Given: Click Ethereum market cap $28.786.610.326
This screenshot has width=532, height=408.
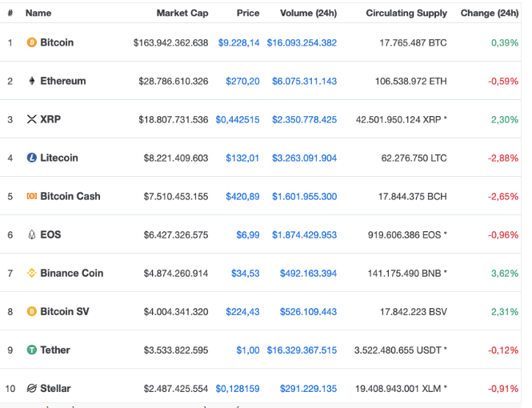Looking at the screenshot, I should coord(174,81).
